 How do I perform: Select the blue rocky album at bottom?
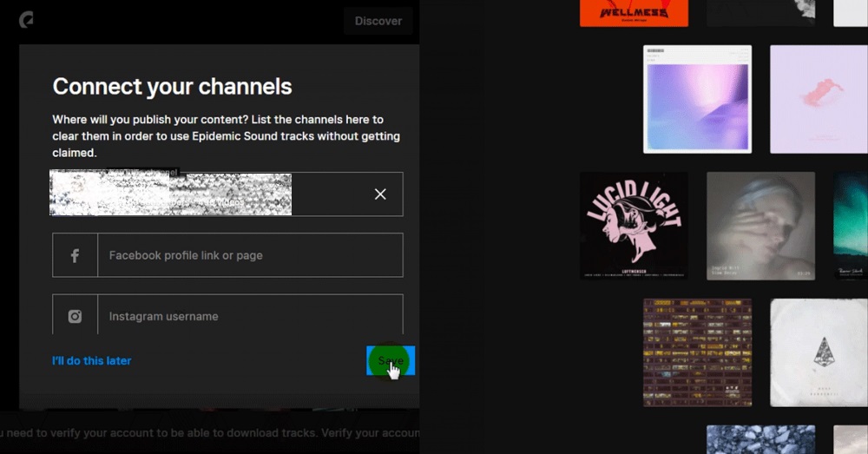coord(760,439)
